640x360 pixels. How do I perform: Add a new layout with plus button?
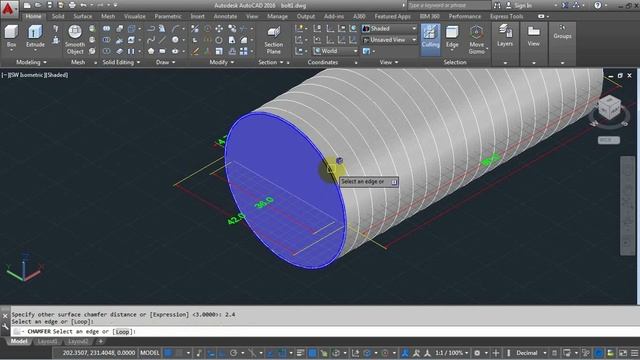(x=101, y=341)
